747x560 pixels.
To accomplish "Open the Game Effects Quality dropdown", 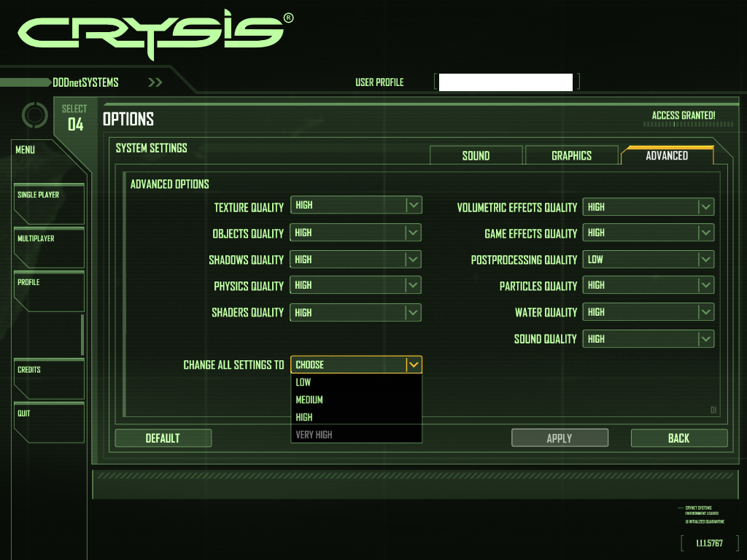I will 649,233.
